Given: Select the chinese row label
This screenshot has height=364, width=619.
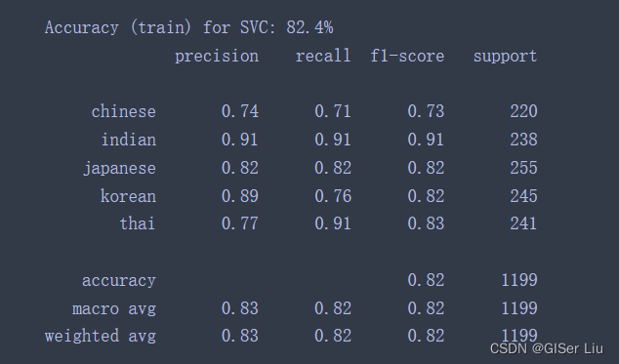Looking at the screenshot, I should click(124, 111).
